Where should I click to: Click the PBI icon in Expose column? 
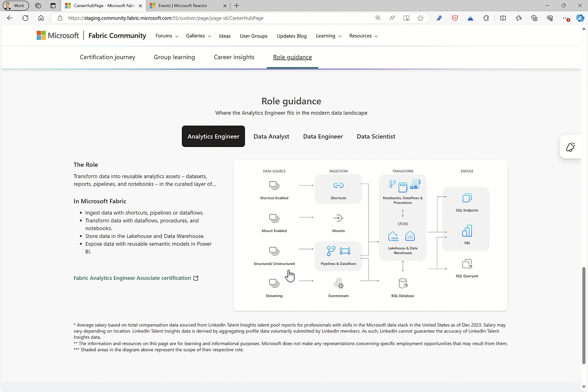pos(467,231)
